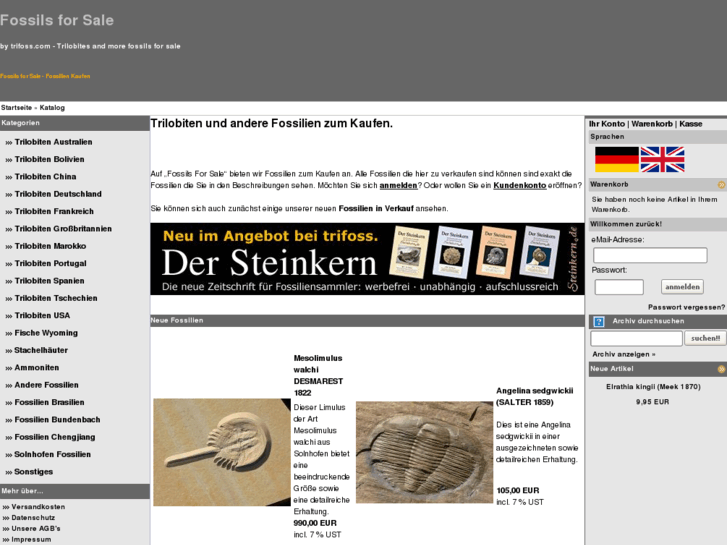This screenshot has width=727, height=545.
Task: Click the Mehr über... sidebar header
Action: [x=75, y=491]
